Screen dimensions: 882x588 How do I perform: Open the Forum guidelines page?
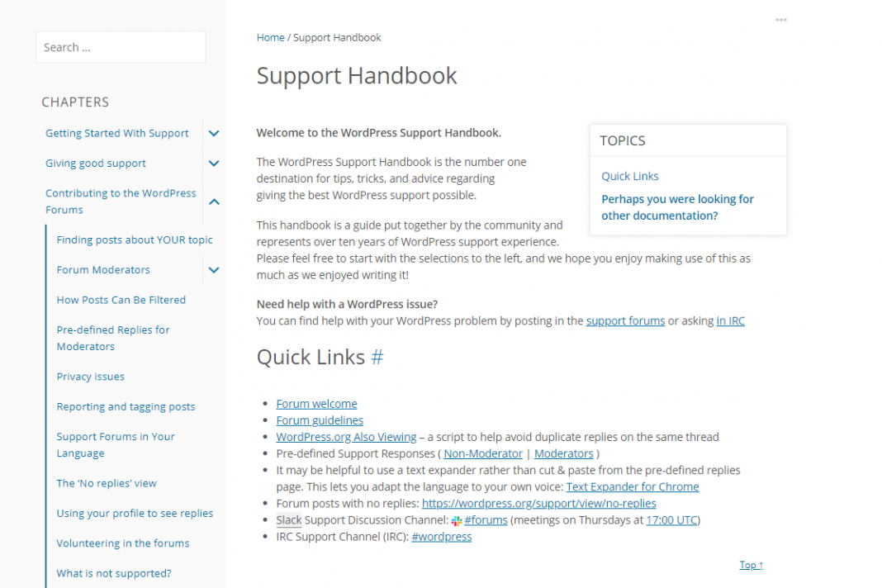(x=320, y=420)
